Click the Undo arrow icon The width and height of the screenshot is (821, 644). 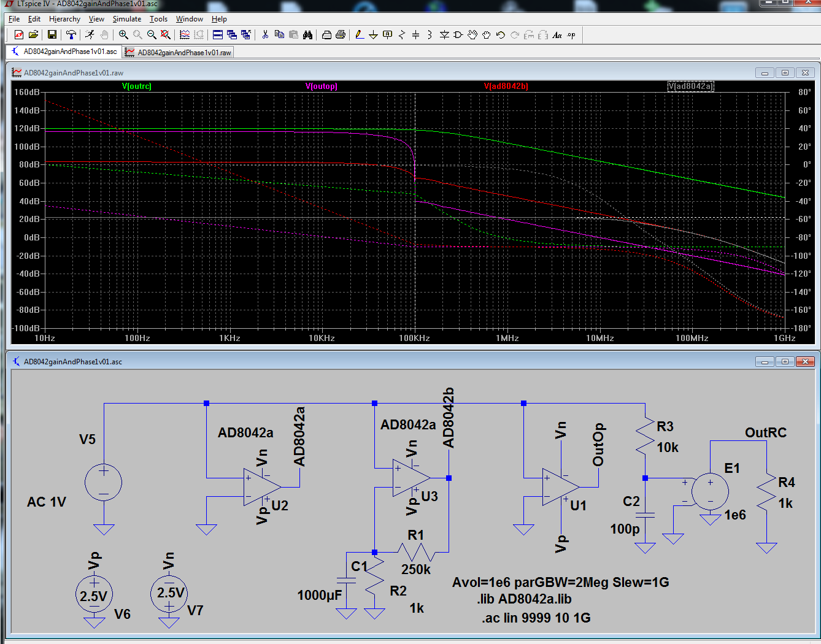[501, 35]
